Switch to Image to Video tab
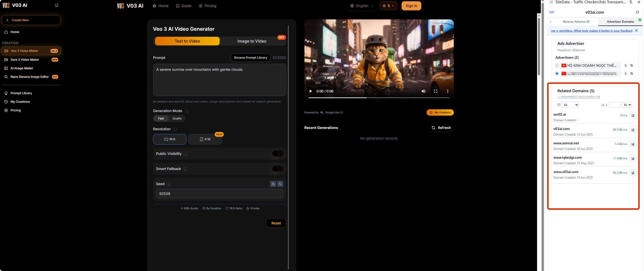Screen dimensions: 644x271 tap(251, 41)
